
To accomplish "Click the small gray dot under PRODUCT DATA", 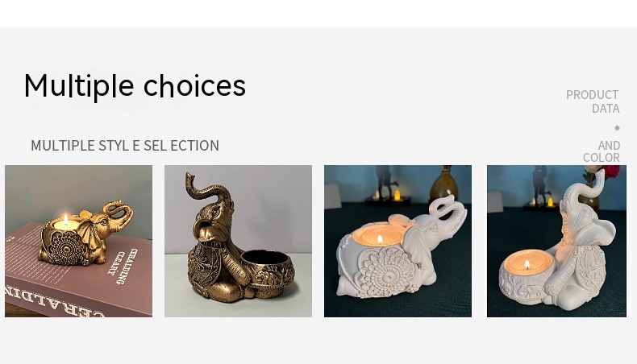I will (x=617, y=128).
